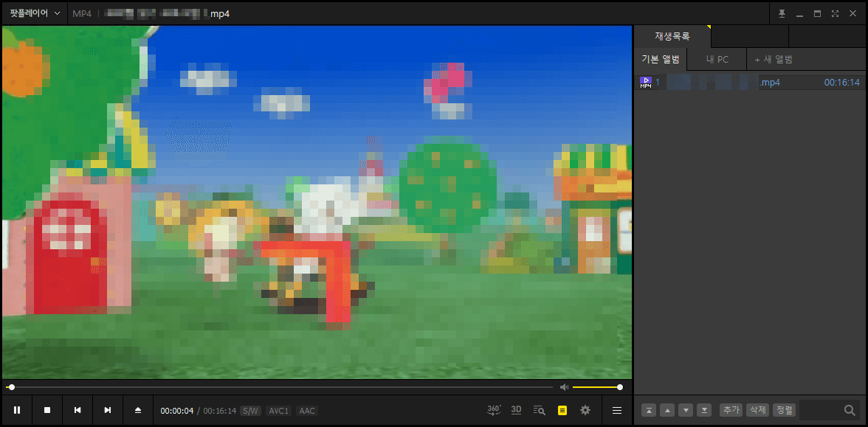Switch to the 재생목록 tab
868x427 pixels.
tap(672, 37)
